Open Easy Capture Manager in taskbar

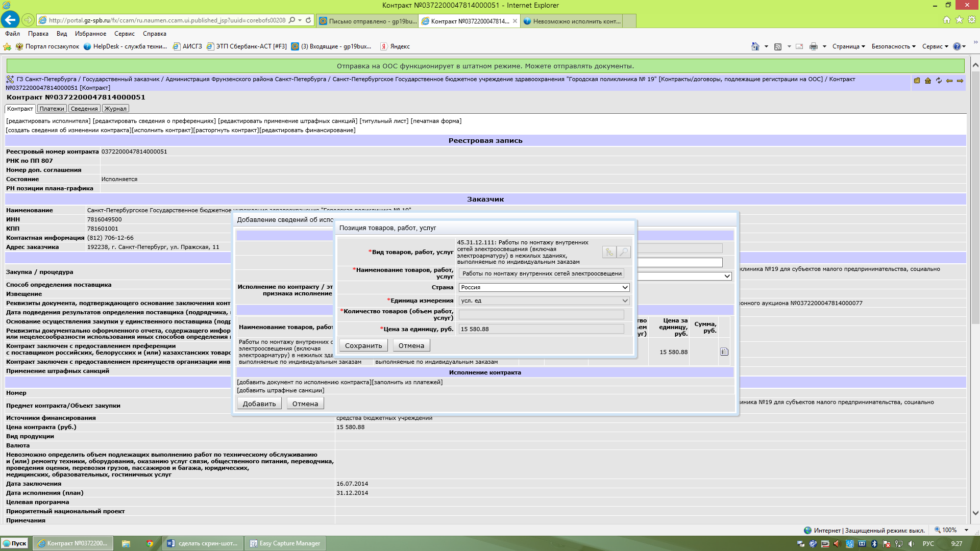pos(285,543)
